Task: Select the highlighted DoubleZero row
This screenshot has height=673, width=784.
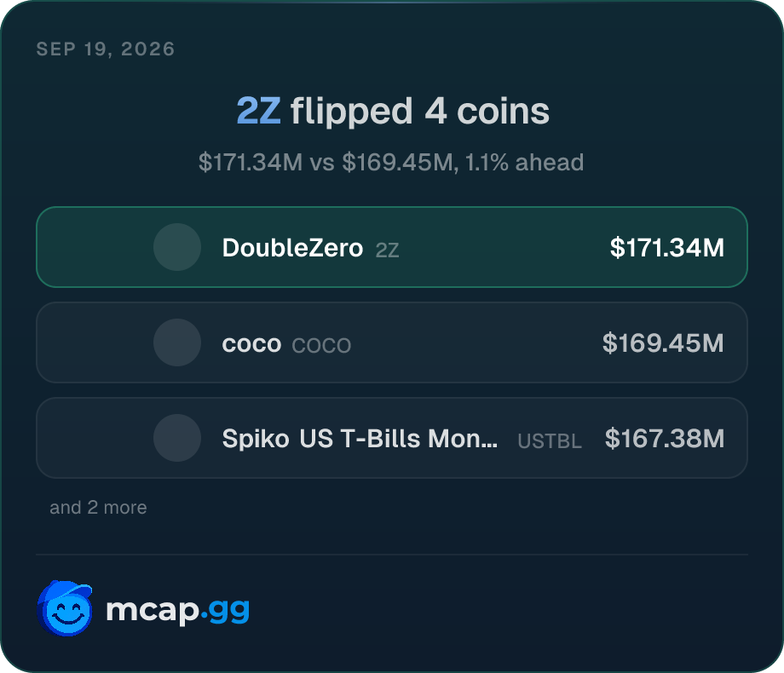Action: (392, 247)
